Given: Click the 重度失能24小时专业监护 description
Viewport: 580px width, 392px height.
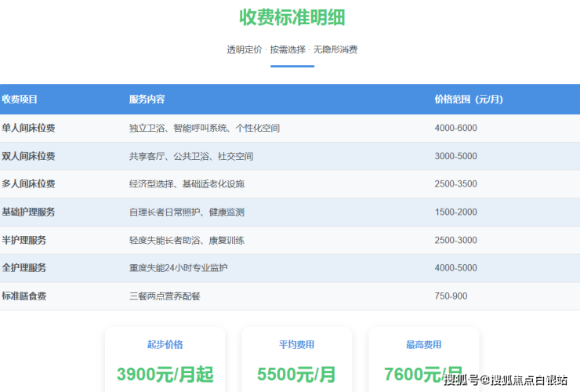Looking at the screenshot, I should (179, 268).
